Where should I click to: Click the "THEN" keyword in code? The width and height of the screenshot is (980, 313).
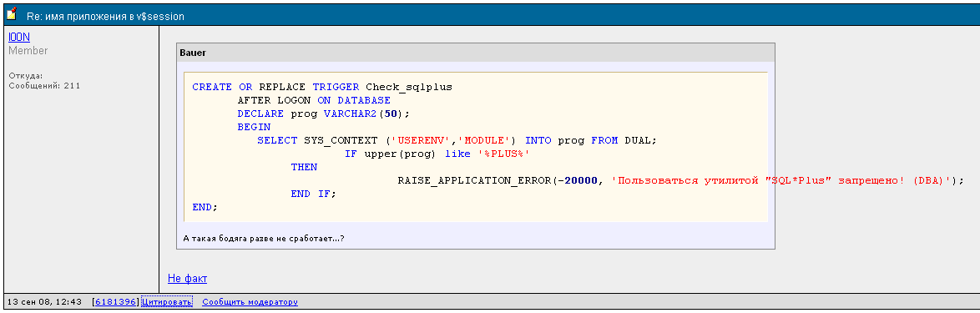[x=304, y=167]
